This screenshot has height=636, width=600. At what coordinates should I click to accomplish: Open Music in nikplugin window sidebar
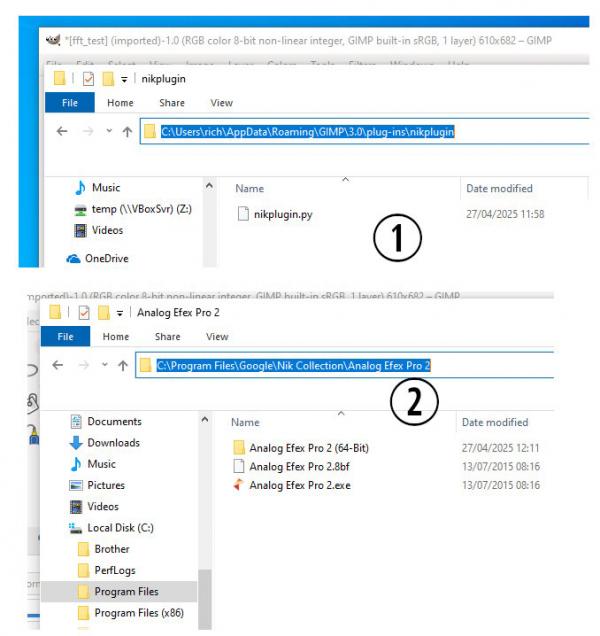[x=106, y=188]
